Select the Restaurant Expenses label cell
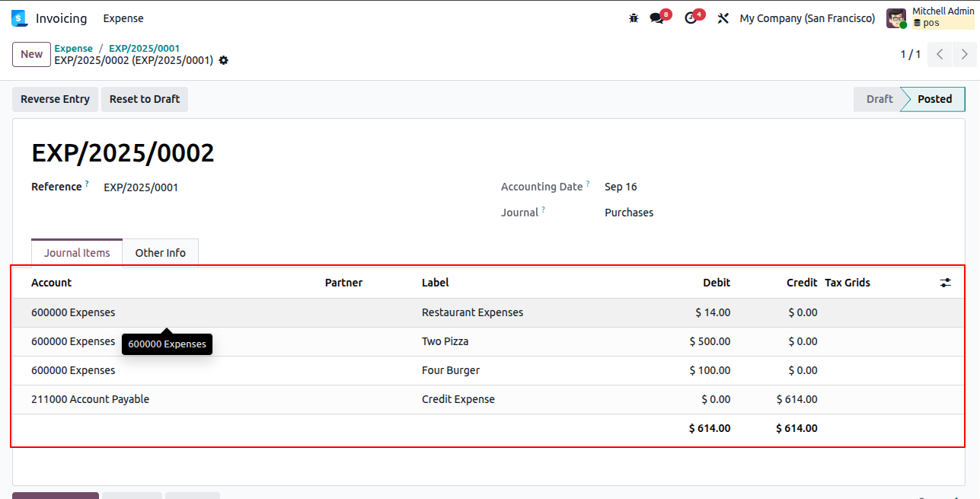This screenshot has height=499, width=980. tap(473, 312)
